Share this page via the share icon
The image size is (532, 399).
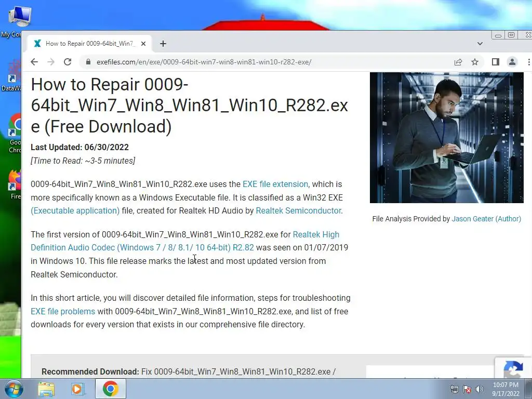click(x=458, y=62)
